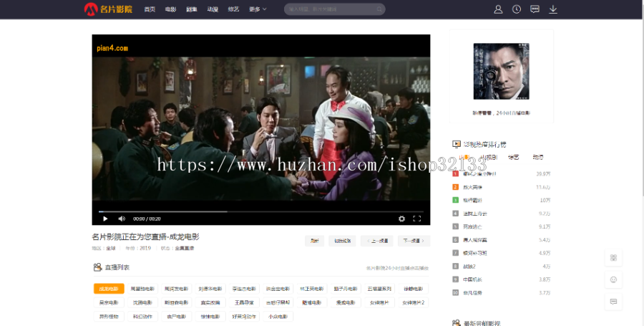Select the 王晶导演 channel
This screenshot has width=644, height=326.
[244, 302]
